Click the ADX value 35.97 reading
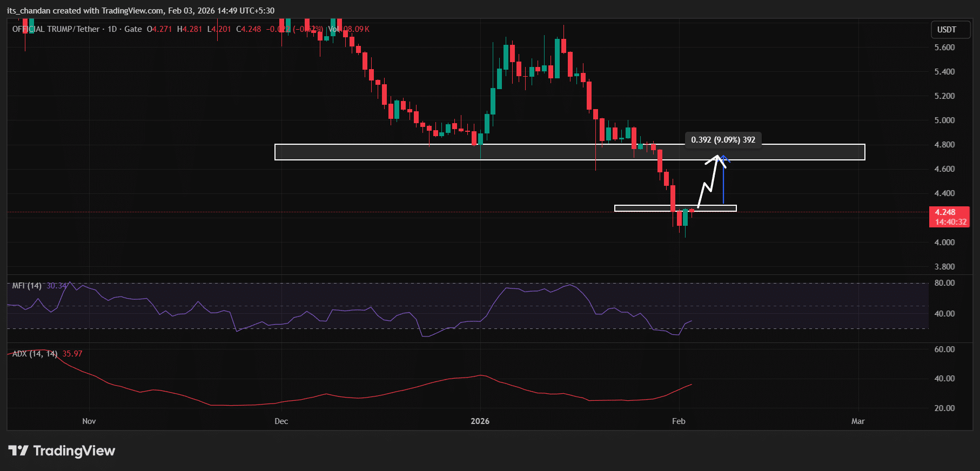The height and width of the screenshot is (471, 980). click(72, 354)
